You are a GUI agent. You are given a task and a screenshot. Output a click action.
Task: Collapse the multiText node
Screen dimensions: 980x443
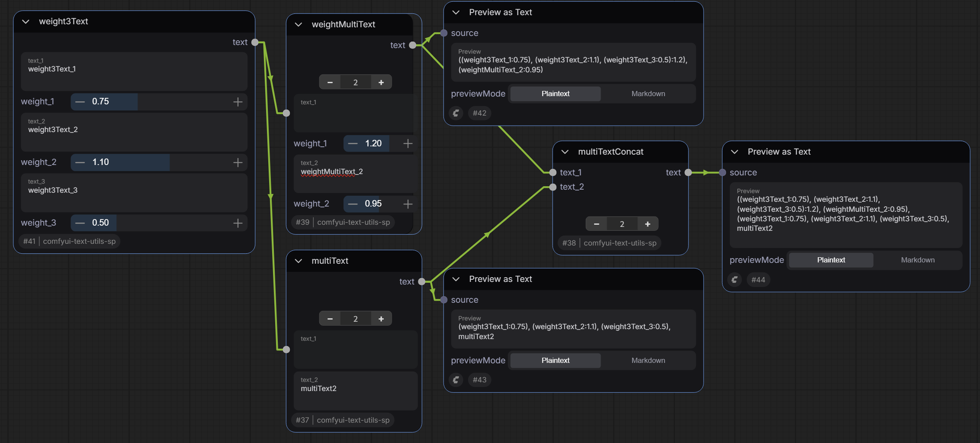(x=299, y=261)
